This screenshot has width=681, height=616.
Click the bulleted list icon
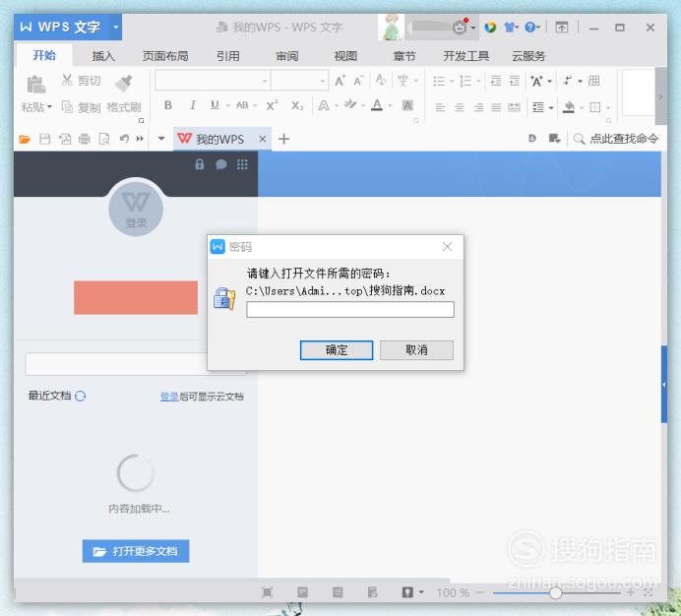[x=439, y=81]
